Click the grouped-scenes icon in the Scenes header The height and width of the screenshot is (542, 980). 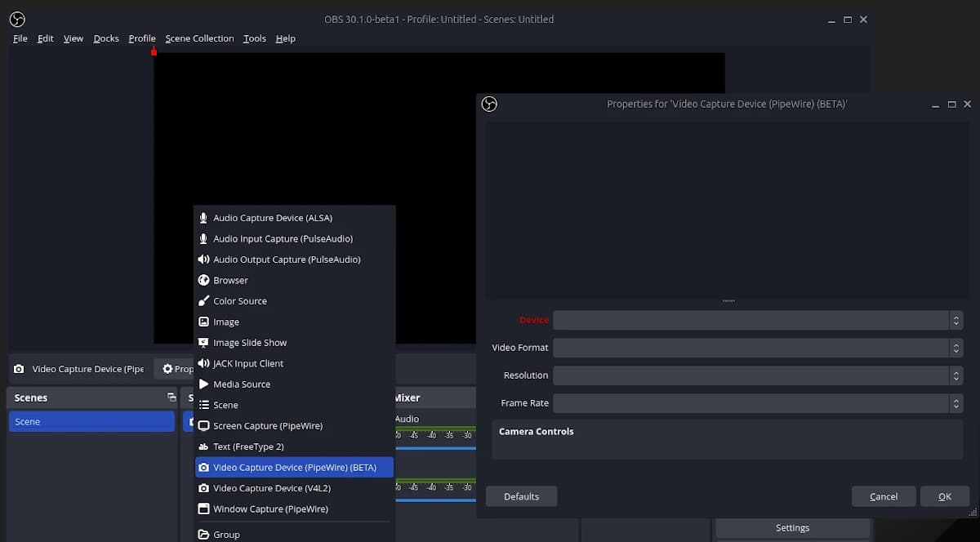pyautogui.click(x=171, y=398)
